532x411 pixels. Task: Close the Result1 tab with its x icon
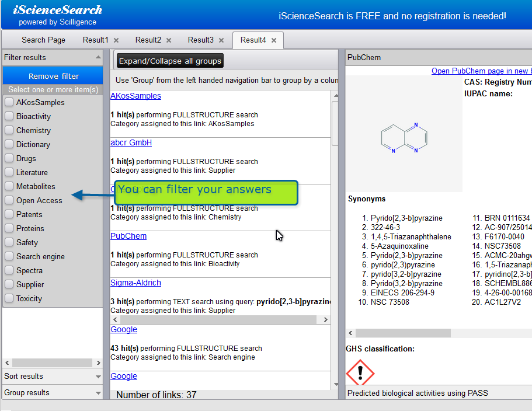click(116, 40)
